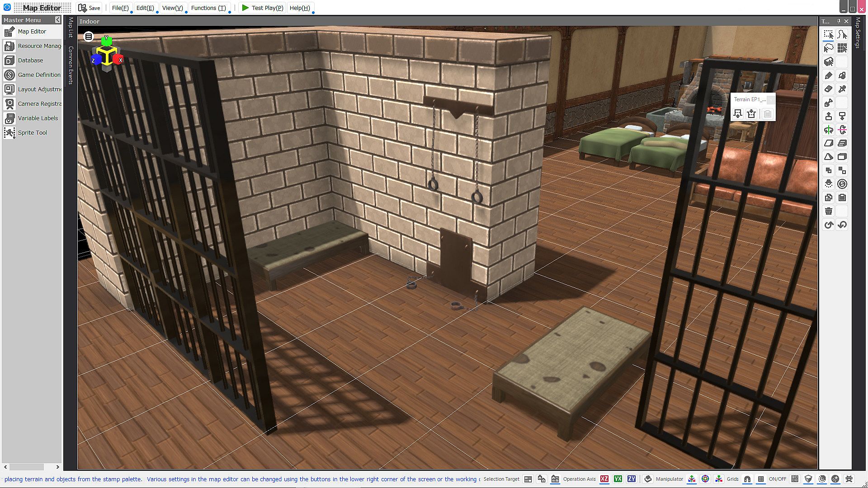Select the eraser tool

(828, 89)
